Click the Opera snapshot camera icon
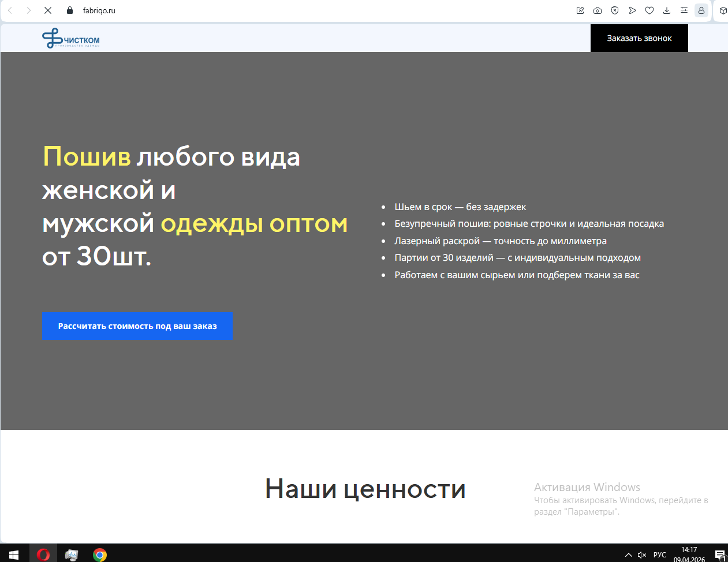This screenshot has height=562, width=728. coord(598,10)
